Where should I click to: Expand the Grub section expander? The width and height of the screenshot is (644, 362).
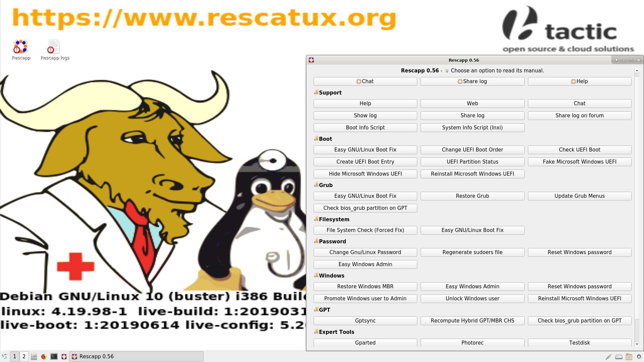[316, 185]
